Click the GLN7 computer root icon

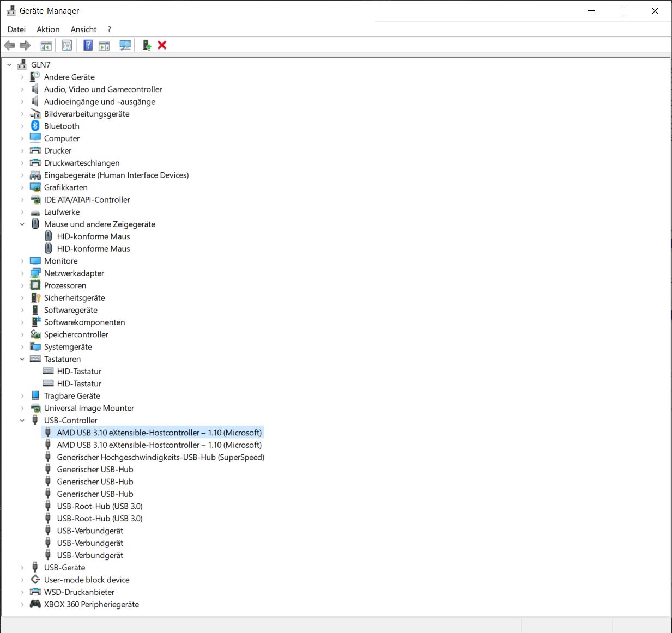(x=22, y=65)
